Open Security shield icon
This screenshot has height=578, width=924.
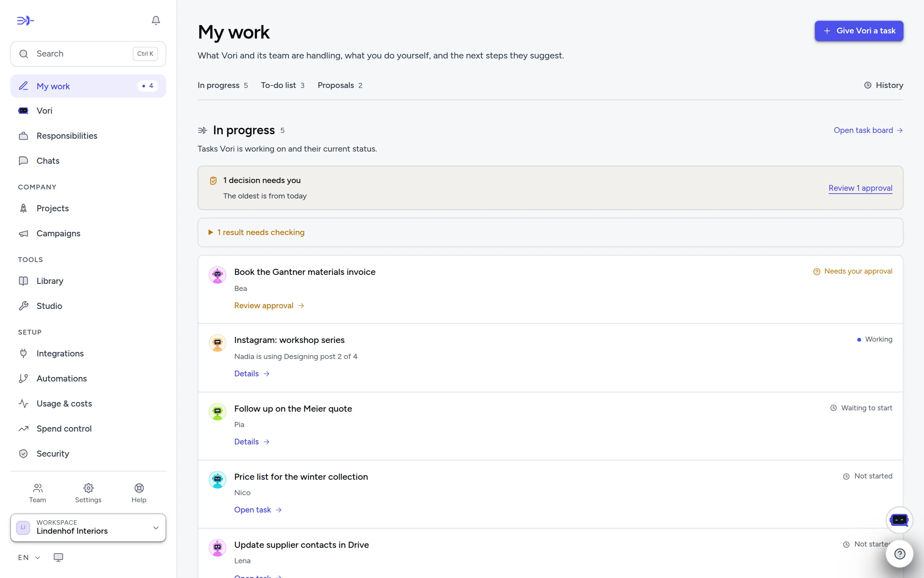(23, 454)
